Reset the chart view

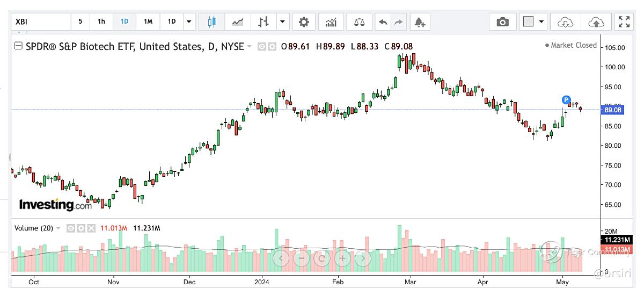[322, 258]
